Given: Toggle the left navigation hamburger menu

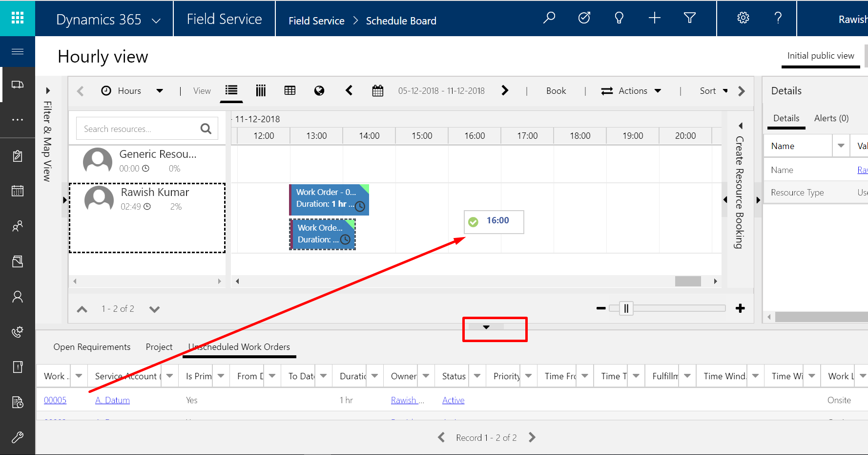Looking at the screenshot, I should point(18,51).
